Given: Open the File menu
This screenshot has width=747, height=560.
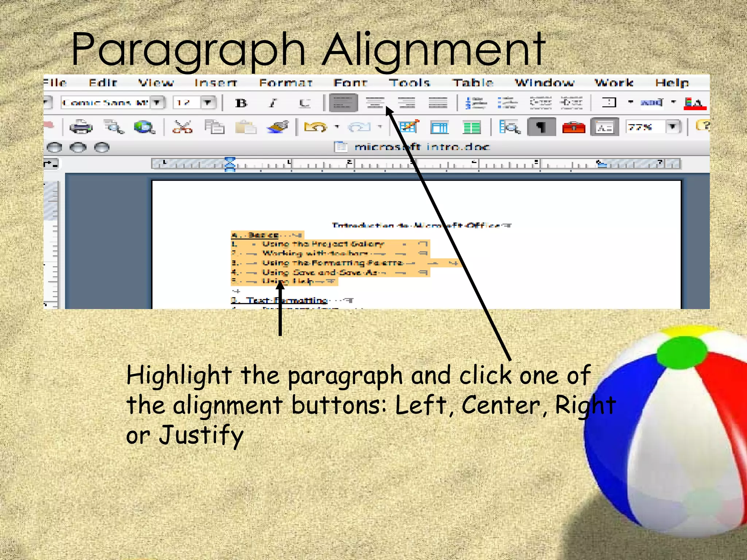Looking at the screenshot, I should tap(55, 83).
